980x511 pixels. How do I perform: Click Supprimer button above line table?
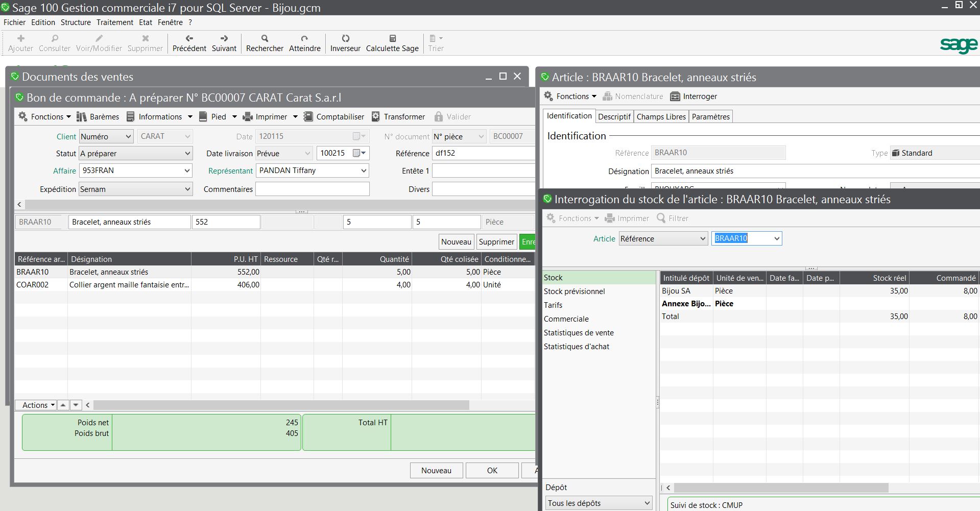[x=496, y=242]
